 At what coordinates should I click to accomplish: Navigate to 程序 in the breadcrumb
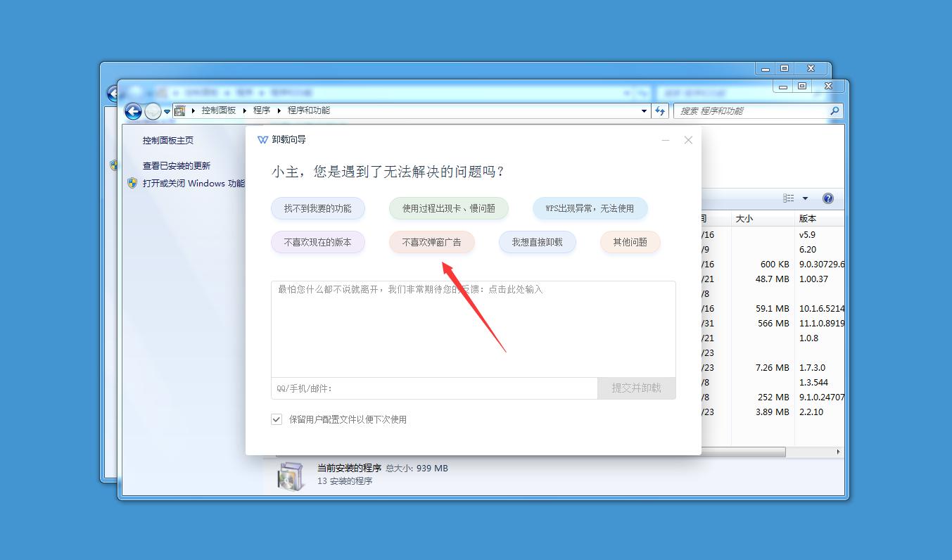pyautogui.click(x=261, y=110)
